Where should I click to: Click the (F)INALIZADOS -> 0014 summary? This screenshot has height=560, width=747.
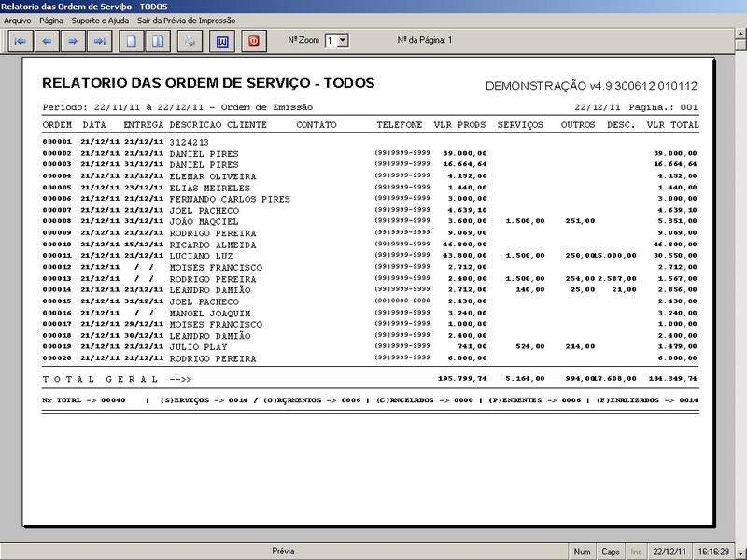tap(647, 400)
